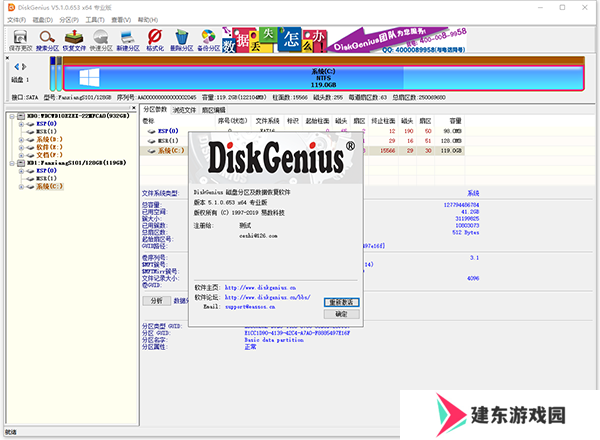The image size is (600, 440).
Task: Select the 系统(C:) NTFS partition bar
Action: pos(323,78)
